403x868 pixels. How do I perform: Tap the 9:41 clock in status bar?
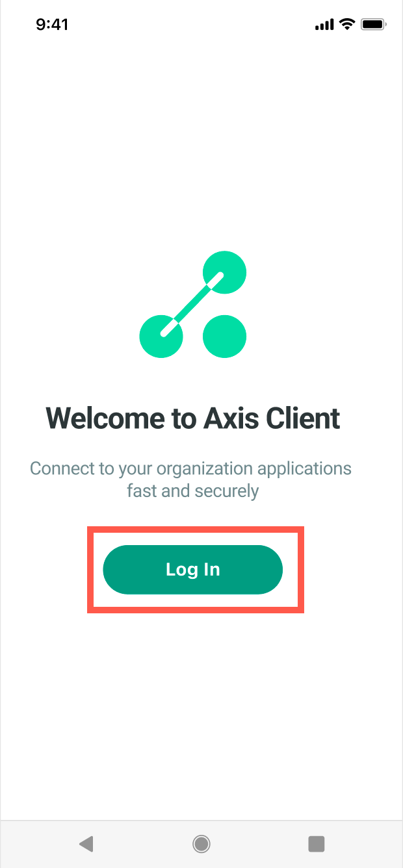coord(52,25)
